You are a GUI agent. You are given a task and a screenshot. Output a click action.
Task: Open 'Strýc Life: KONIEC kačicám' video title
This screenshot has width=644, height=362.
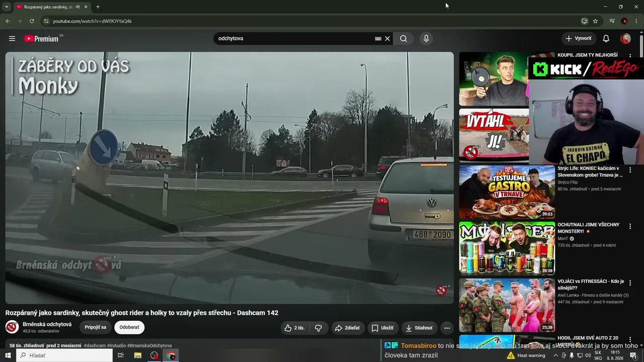click(590, 172)
